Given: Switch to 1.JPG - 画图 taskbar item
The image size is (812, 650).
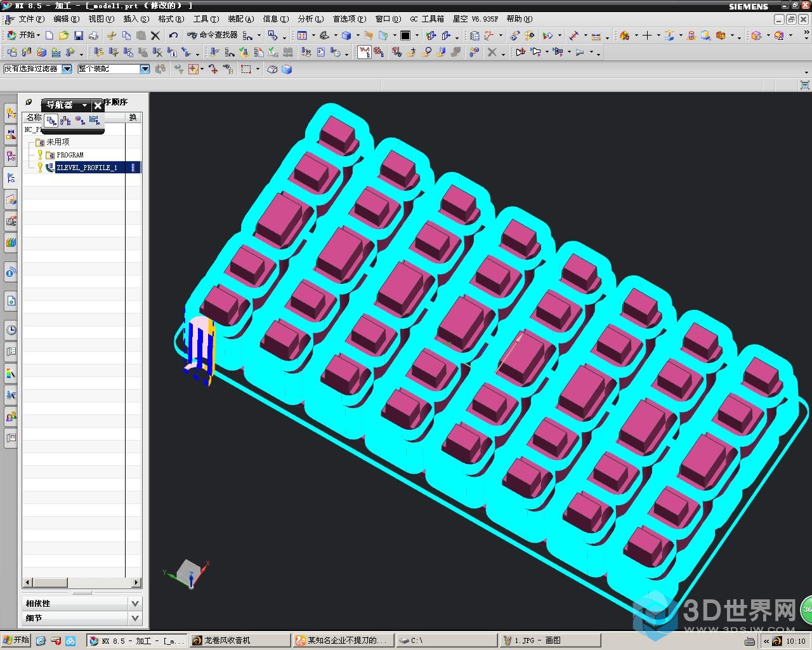Looking at the screenshot, I should tap(550, 640).
